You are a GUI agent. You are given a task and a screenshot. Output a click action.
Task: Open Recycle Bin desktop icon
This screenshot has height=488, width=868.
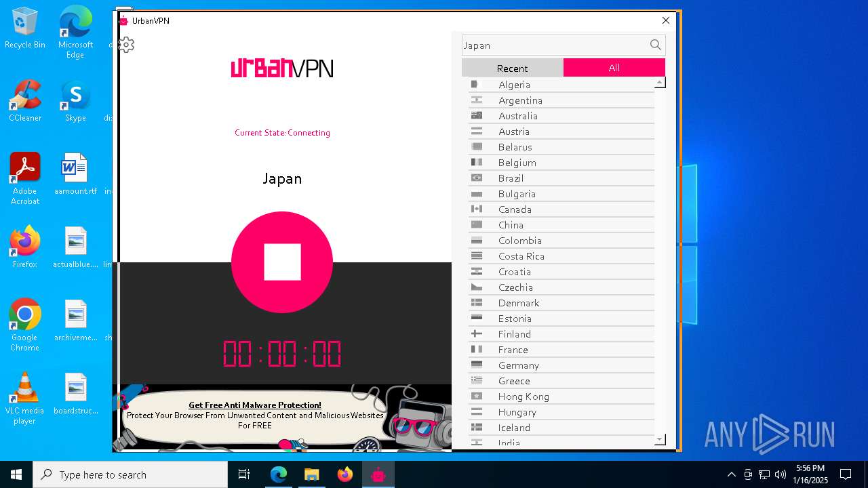25,28
